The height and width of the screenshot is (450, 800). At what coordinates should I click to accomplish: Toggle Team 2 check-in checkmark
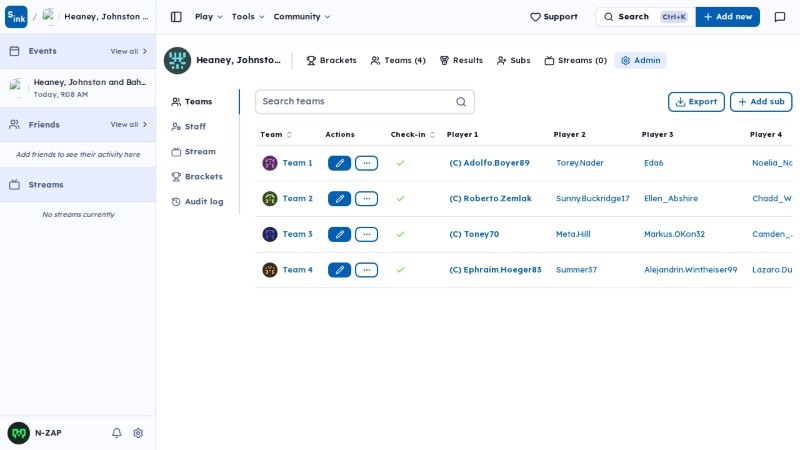tap(401, 198)
